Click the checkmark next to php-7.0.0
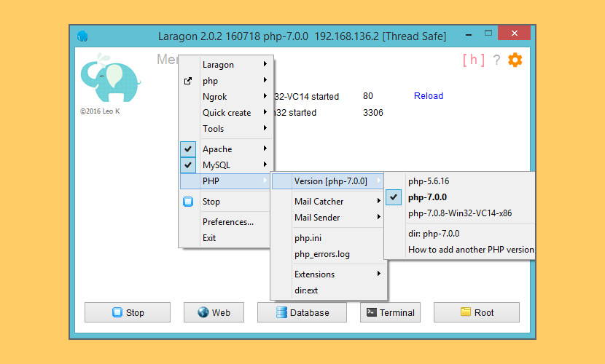This screenshot has width=605, height=364. pos(393,197)
